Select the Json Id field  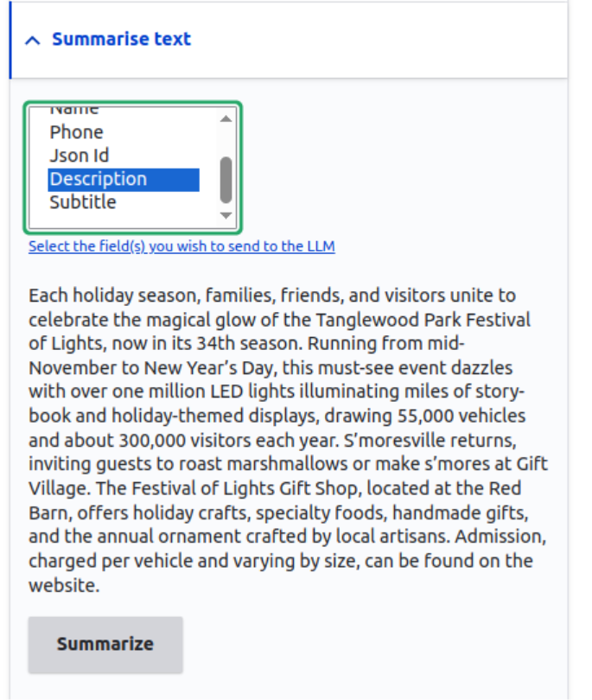[79, 155]
